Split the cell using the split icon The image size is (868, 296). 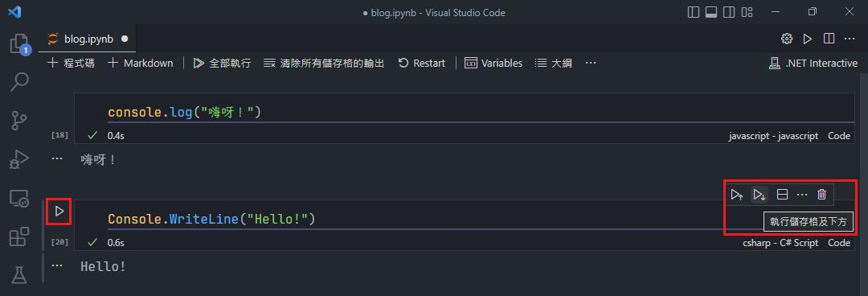[x=782, y=195]
